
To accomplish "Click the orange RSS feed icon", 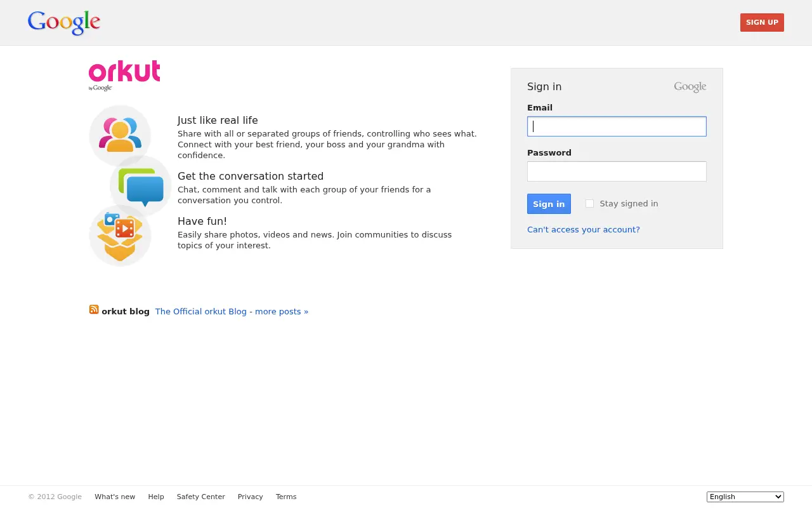I will [94, 310].
